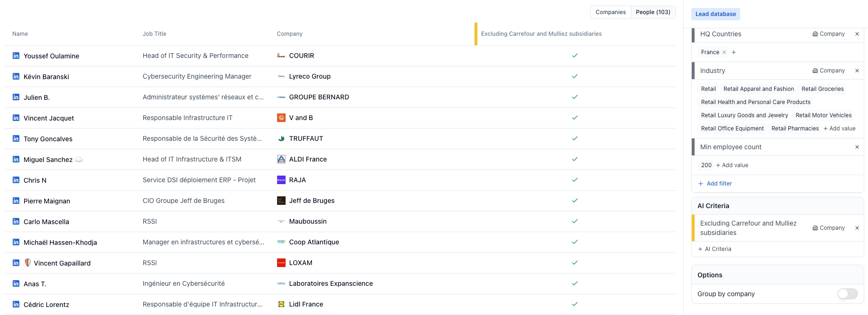
Task: Open Julien B.'s LinkedIn icon
Action: (16, 97)
